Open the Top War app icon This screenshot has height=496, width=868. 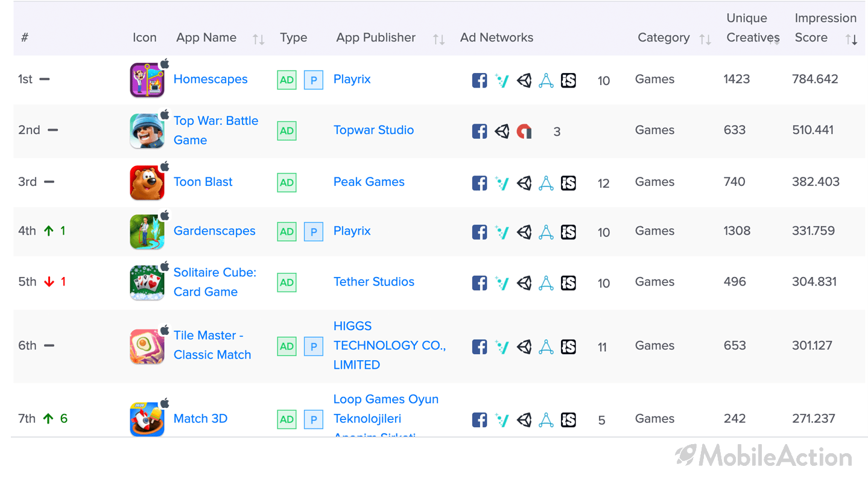[147, 130]
